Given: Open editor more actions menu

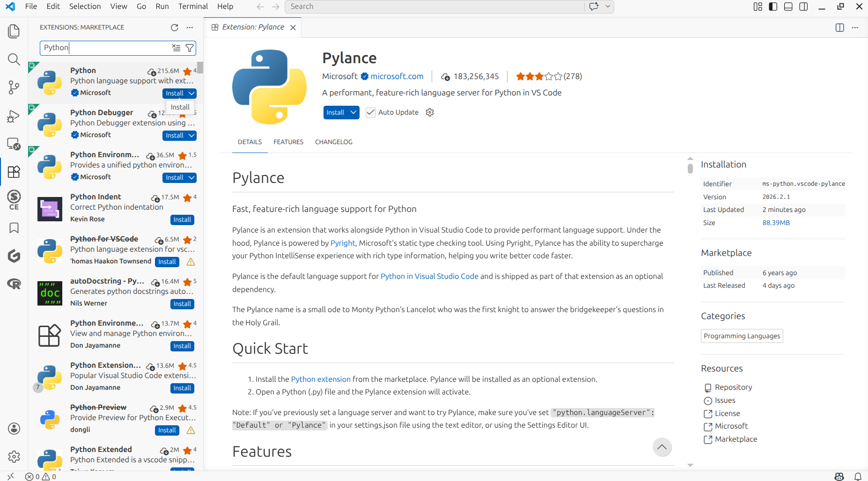Looking at the screenshot, I should (855, 28).
